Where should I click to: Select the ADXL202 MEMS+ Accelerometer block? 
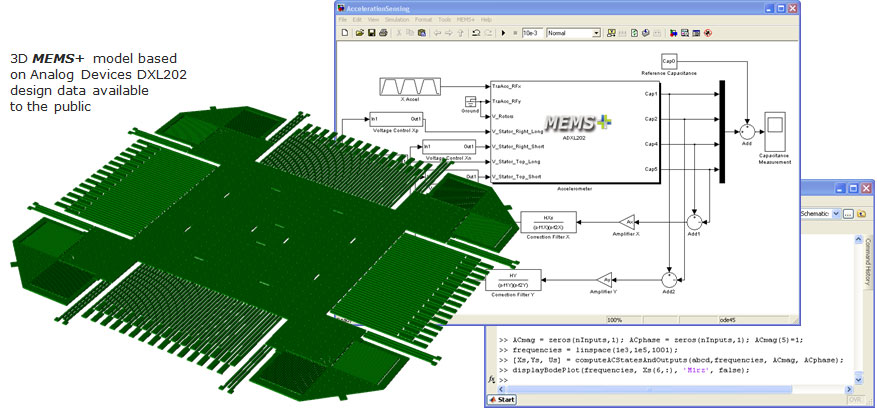pyautogui.click(x=575, y=131)
